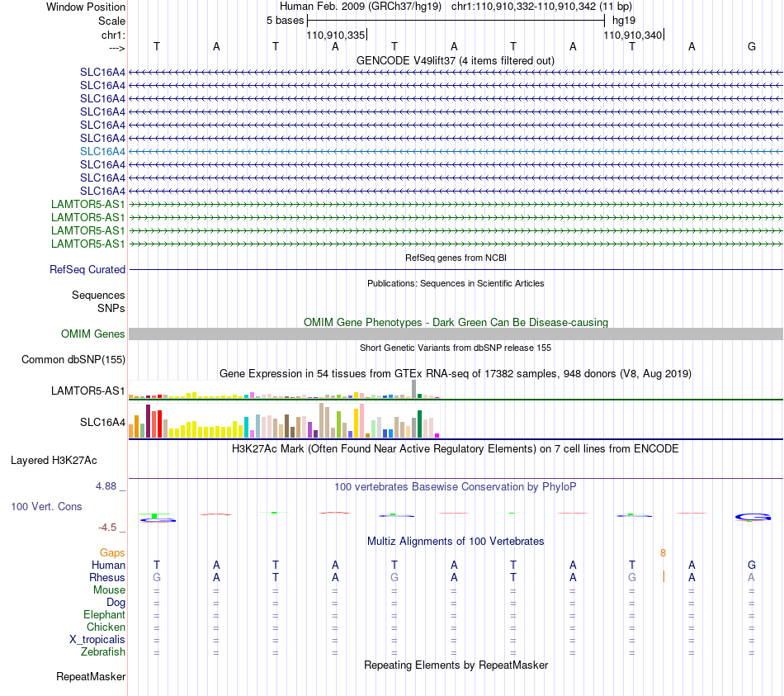Click the hg19 assembly text near the scale bar
784x696 pixels.
pos(624,21)
